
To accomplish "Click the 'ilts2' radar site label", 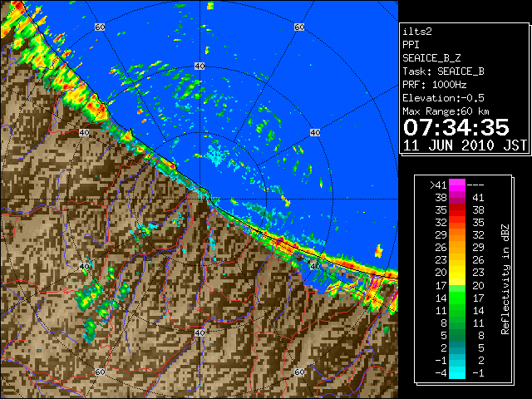I will click(x=417, y=32).
